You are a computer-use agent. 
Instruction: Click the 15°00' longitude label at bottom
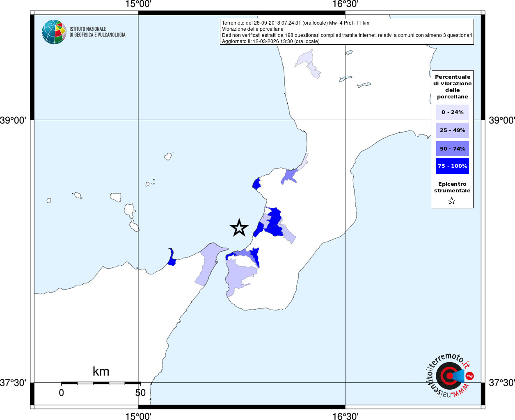pyautogui.click(x=138, y=416)
